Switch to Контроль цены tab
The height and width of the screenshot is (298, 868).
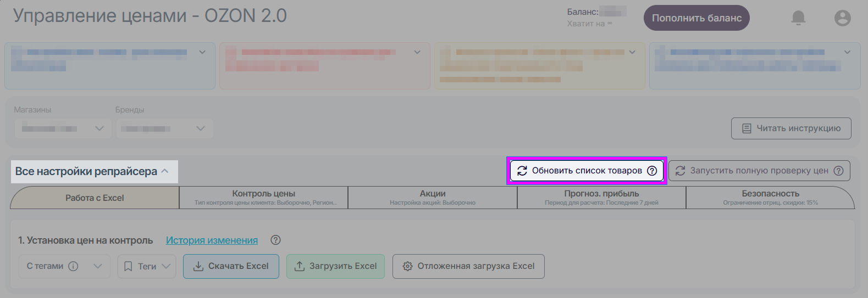(264, 198)
